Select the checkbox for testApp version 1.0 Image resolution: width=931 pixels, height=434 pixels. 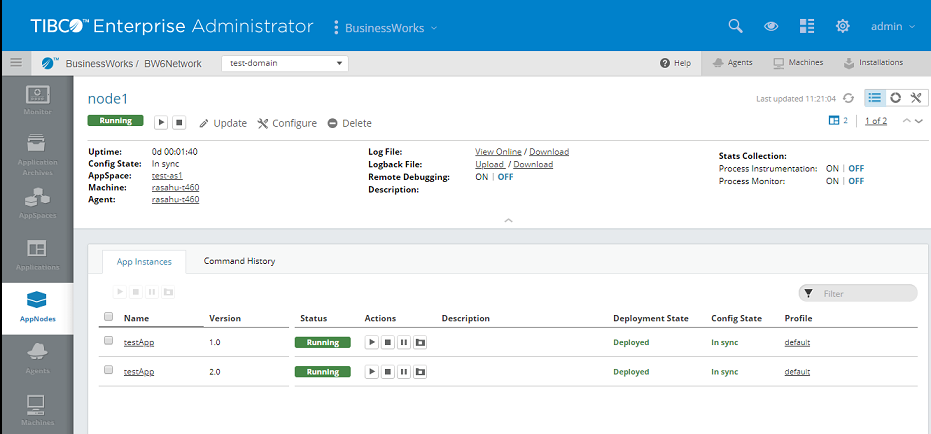click(x=109, y=341)
